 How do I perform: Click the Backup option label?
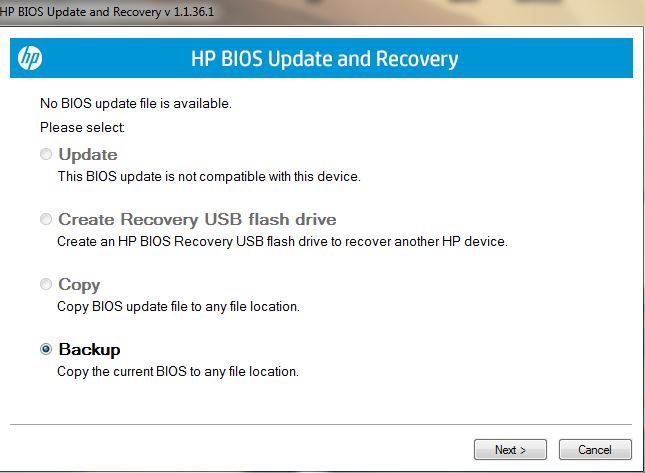pyautogui.click(x=90, y=349)
